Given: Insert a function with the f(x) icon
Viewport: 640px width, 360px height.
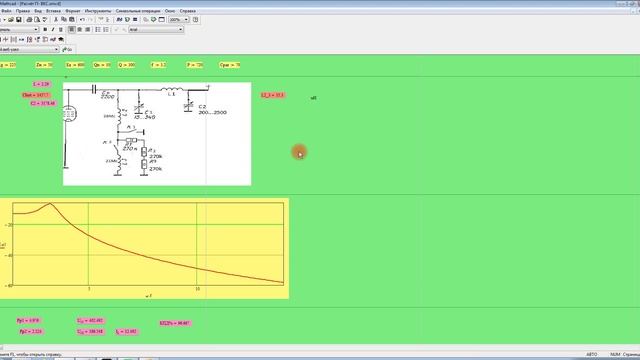Looking at the screenshot, I should click(119, 20).
